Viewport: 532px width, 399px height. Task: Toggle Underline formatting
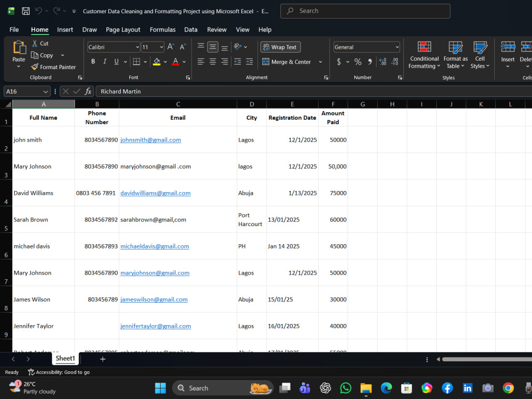[x=117, y=62]
